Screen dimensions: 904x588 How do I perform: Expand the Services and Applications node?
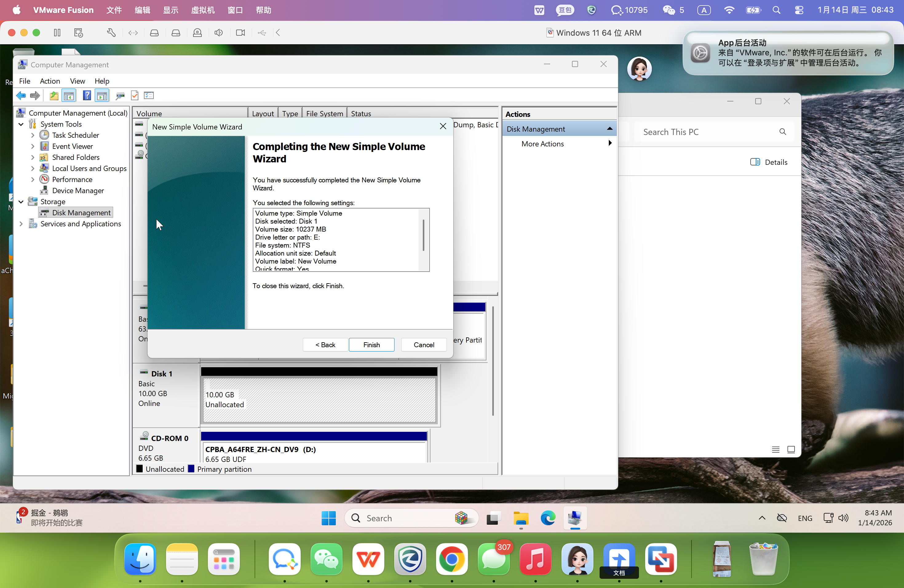[x=21, y=224]
